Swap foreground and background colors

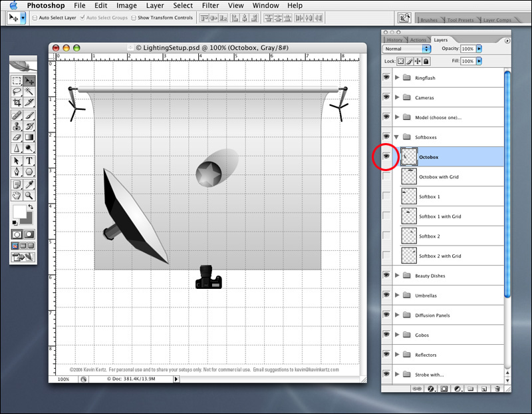31,206
